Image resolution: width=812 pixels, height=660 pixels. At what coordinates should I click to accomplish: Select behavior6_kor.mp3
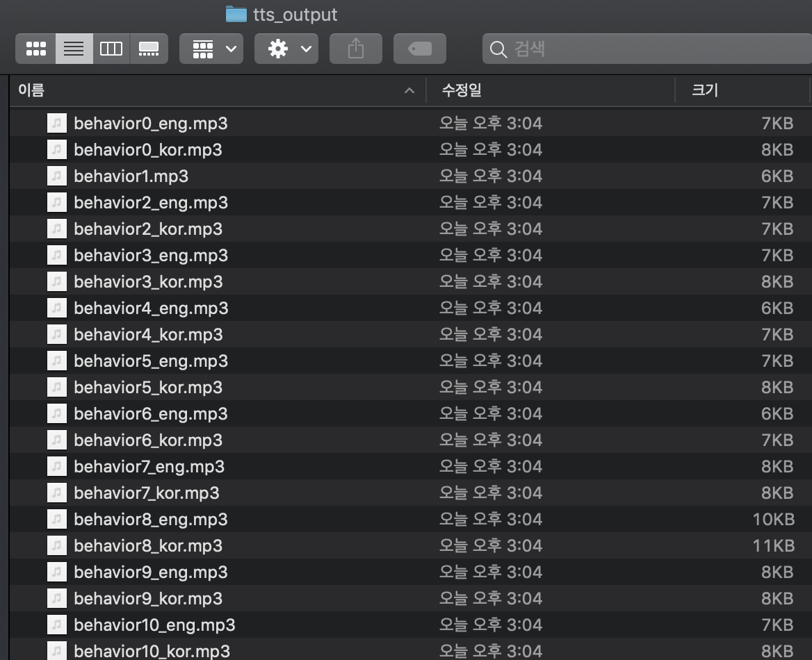click(411, 440)
